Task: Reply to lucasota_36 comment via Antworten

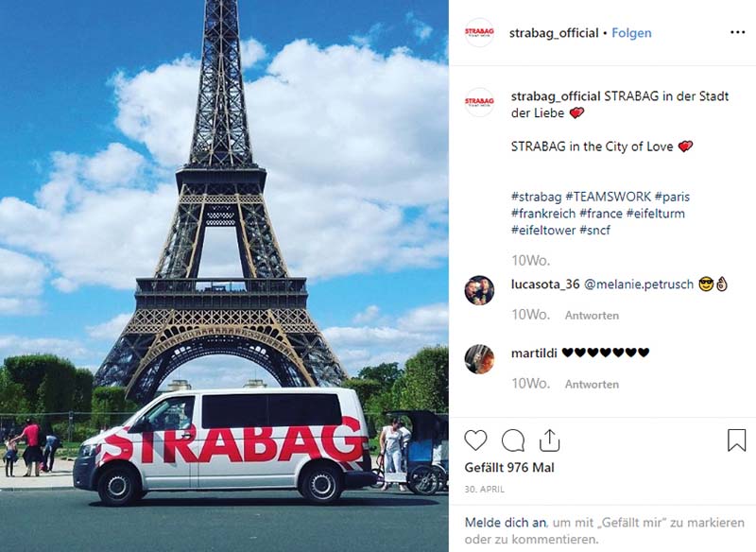Action: point(592,316)
